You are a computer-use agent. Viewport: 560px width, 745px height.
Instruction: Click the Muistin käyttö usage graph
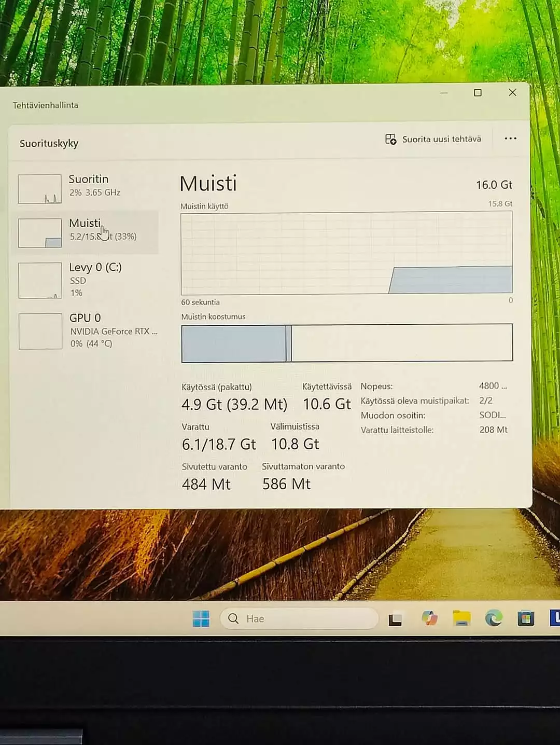click(x=346, y=253)
